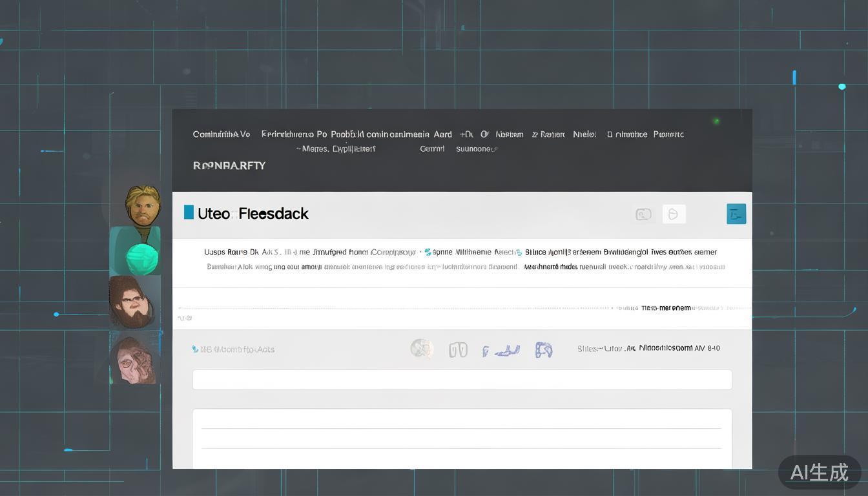The height and width of the screenshot is (496, 868).
Task: Click the single-line text input field
Action: pos(462,380)
